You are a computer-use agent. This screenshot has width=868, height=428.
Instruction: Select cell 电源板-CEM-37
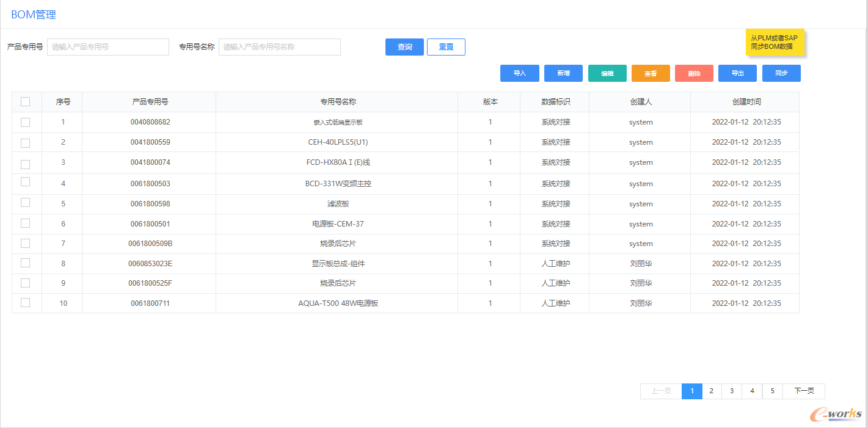pyautogui.click(x=338, y=224)
